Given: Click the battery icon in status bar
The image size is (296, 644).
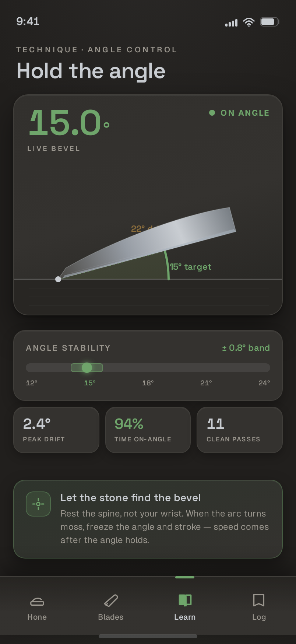Looking at the screenshot, I should [269, 22].
